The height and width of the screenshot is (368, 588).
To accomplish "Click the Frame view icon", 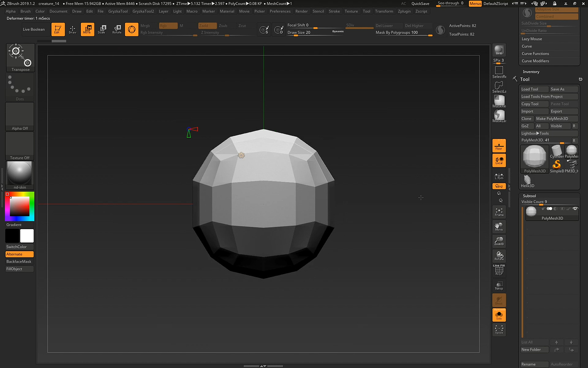I will pos(499,212).
